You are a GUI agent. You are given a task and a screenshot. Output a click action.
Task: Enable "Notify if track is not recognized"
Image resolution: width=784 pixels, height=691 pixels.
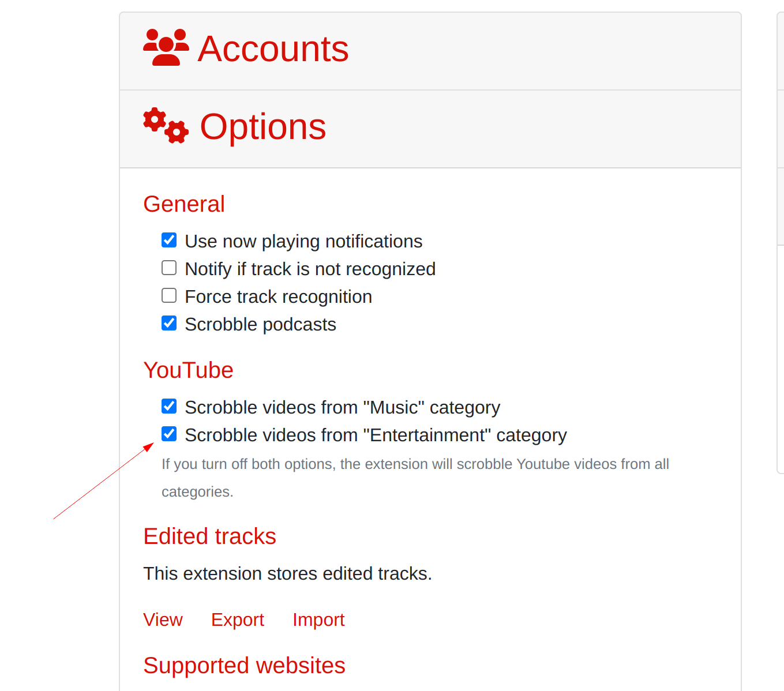click(168, 267)
